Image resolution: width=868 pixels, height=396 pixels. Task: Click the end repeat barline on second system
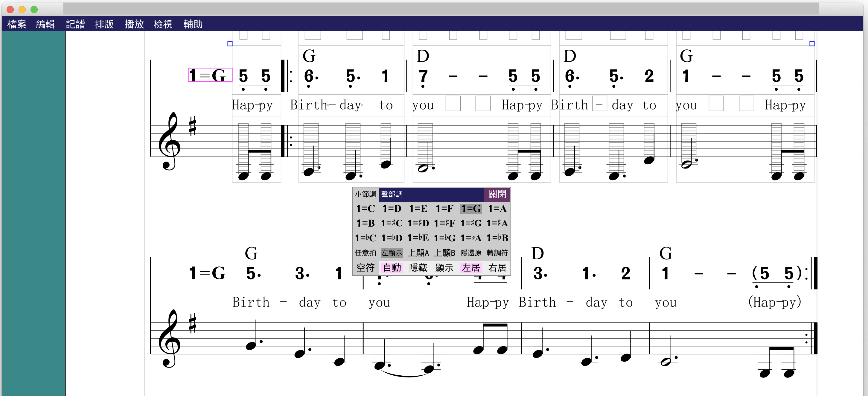(x=811, y=273)
